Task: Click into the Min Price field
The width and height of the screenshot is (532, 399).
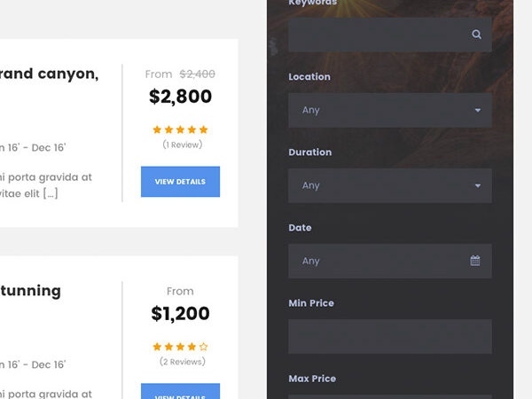Action: coord(390,336)
